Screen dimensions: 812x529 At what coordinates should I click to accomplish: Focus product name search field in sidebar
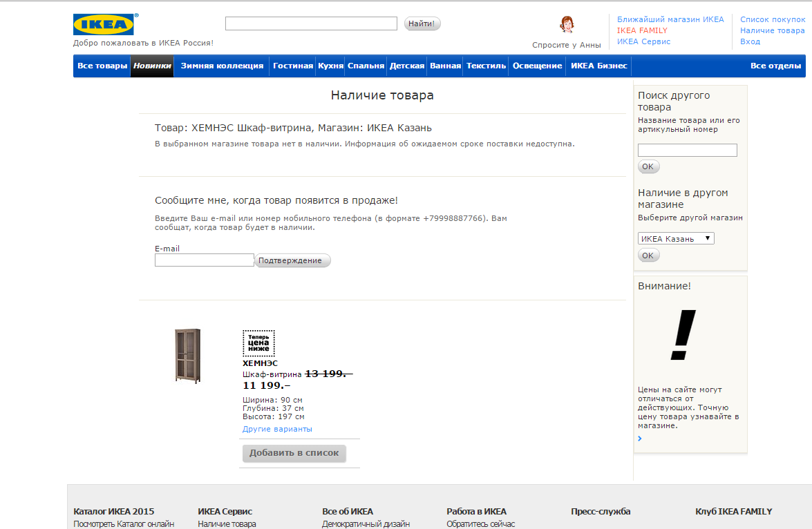687,150
